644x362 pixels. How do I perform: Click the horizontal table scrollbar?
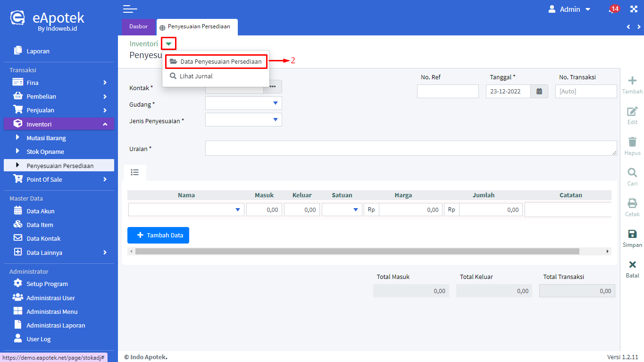tap(357, 252)
